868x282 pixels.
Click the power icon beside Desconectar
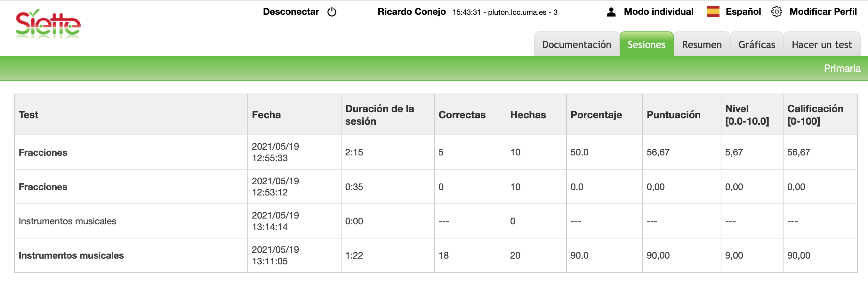point(332,12)
